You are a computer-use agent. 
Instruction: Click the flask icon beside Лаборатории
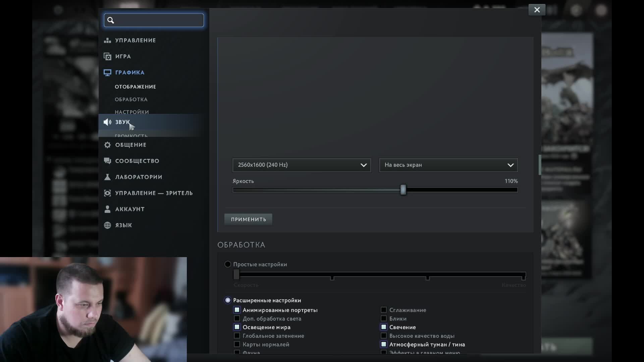point(107,177)
